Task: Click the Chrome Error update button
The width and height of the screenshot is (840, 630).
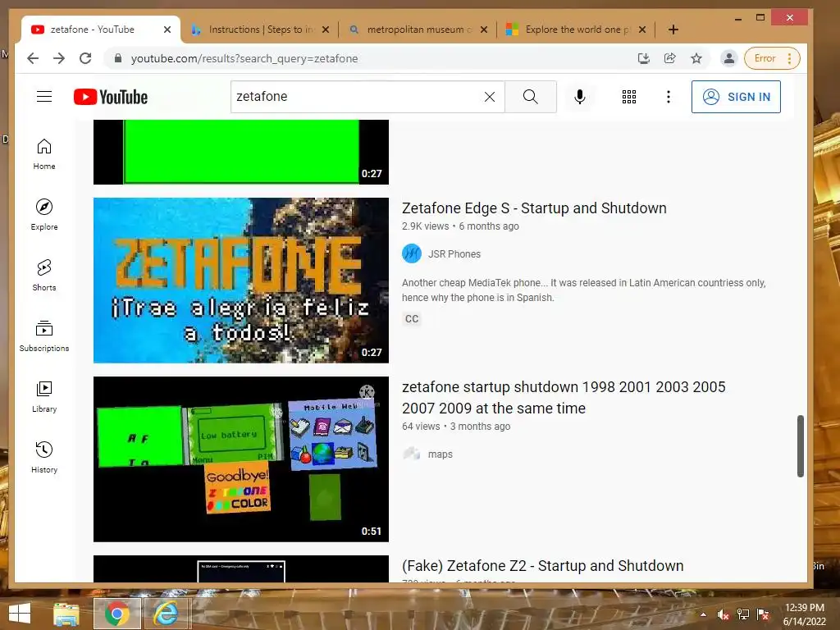Action: 771,58
